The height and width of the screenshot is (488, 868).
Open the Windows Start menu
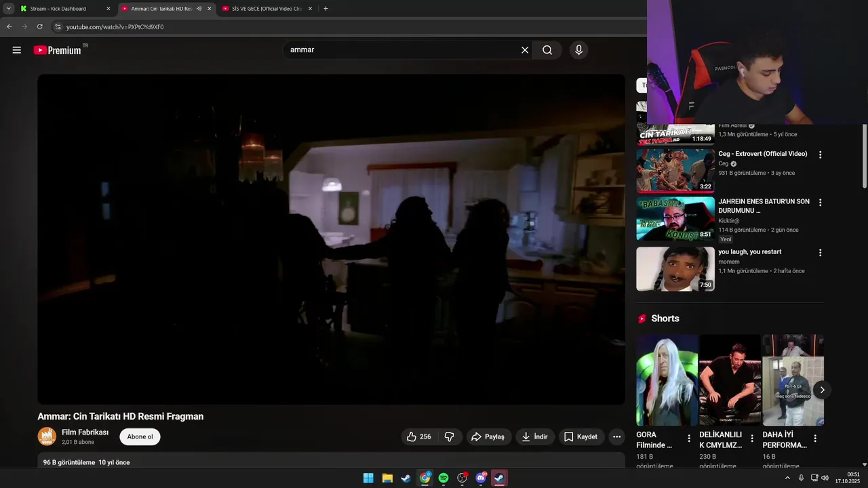tap(368, 478)
